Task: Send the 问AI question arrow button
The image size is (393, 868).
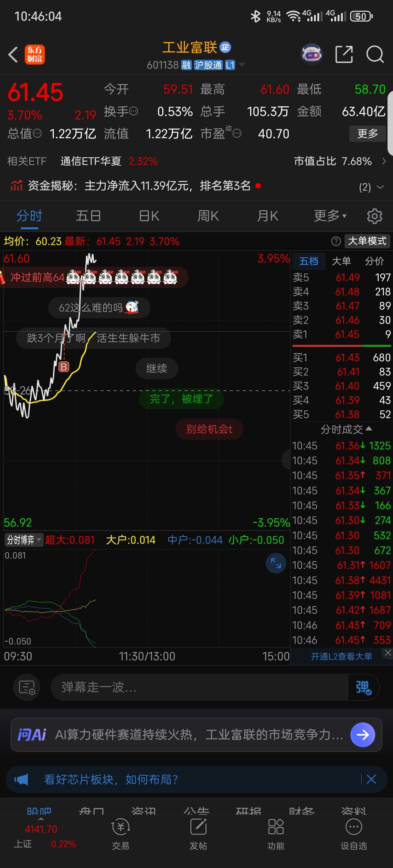Action: click(363, 735)
